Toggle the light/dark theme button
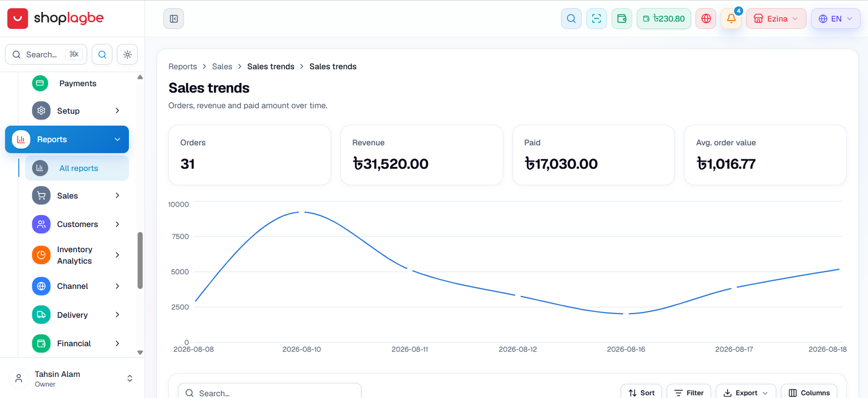 [x=127, y=54]
